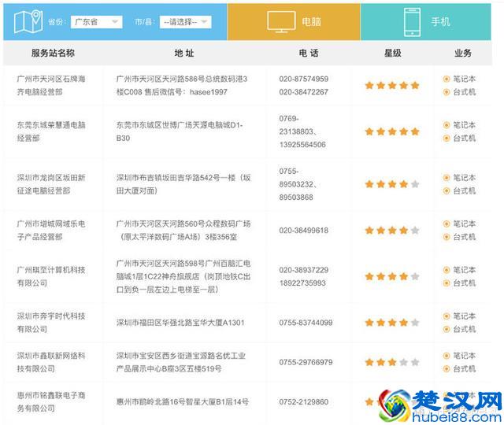Click the 地址 column header
This screenshot has width=504, height=425.
point(184,53)
